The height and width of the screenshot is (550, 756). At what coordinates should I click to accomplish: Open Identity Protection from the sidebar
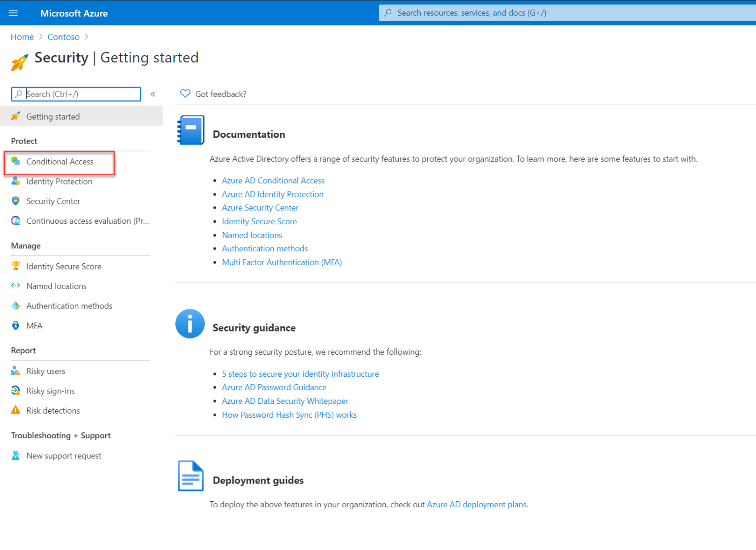click(x=59, y=181)
